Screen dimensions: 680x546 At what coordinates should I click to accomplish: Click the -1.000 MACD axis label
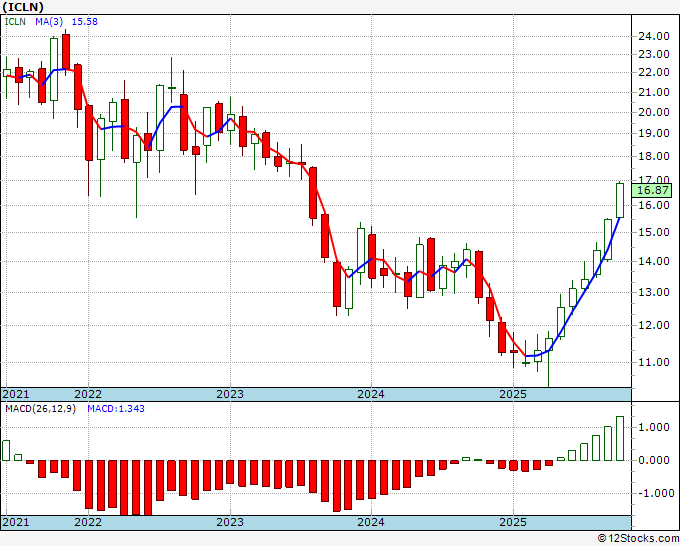point(654,493)
